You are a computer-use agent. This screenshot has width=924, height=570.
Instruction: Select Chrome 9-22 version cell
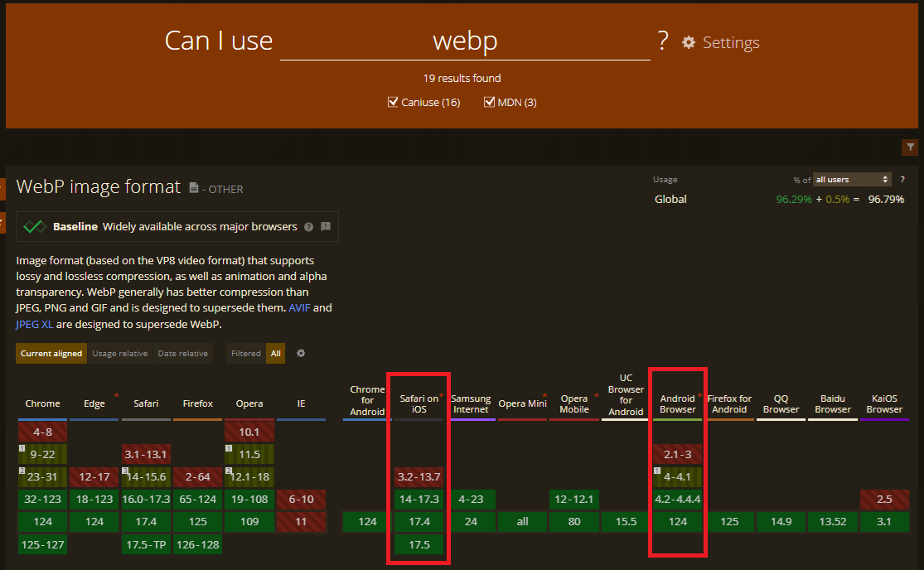tap(42, 454)
